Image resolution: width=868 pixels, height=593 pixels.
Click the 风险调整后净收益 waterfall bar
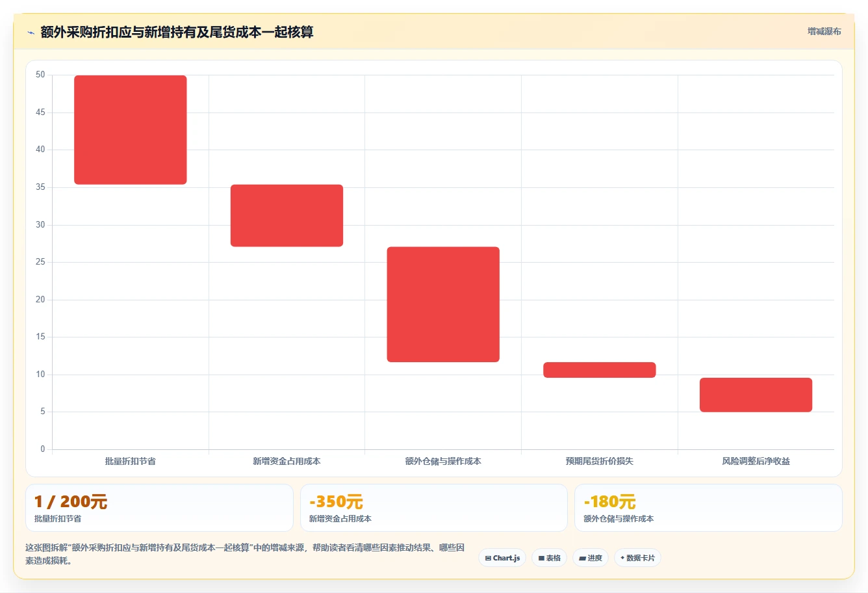[x=756, y=395]
